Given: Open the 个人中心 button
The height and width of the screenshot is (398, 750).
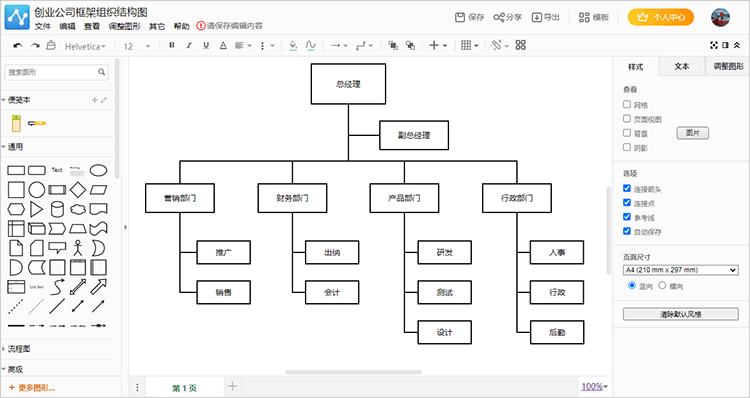Looking at the screenshot, I should coord(661,18).
